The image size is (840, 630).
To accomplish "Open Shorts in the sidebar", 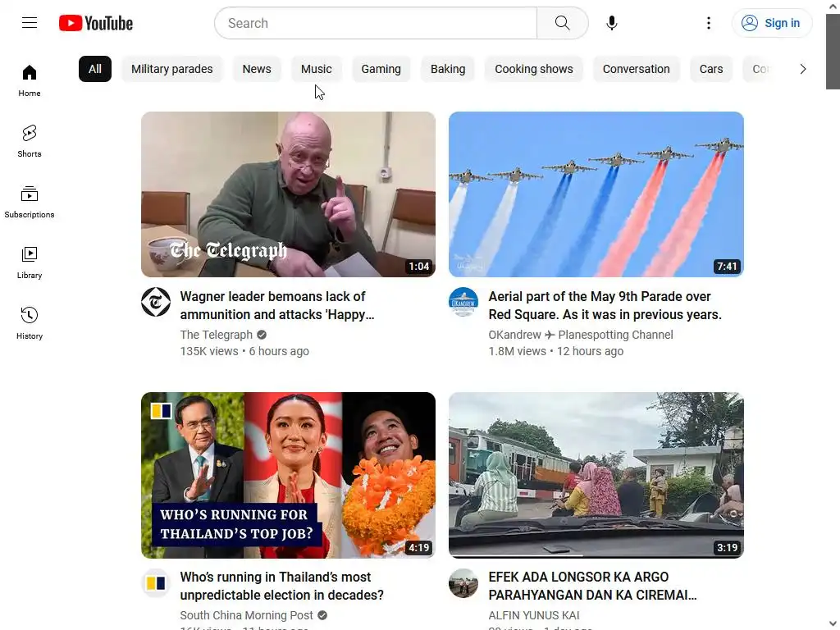I will [30, 141].
